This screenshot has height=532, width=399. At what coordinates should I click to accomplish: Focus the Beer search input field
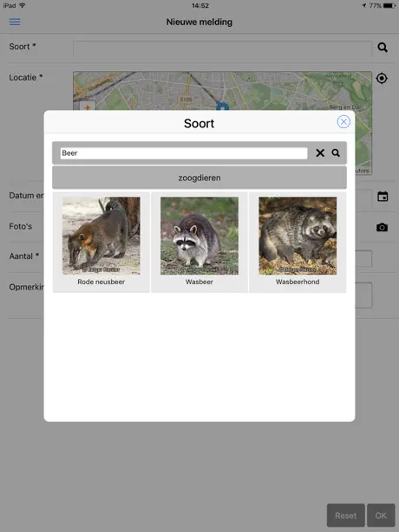click(x=184, y=153)
